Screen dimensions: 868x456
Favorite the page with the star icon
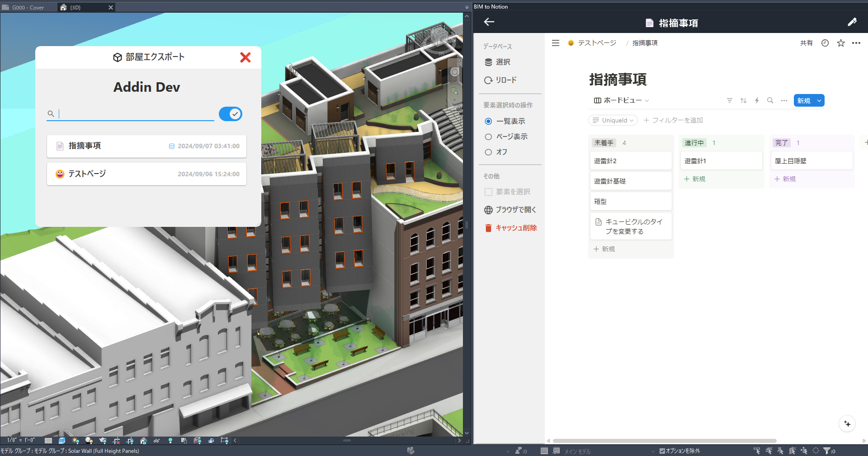click(x=841, y=43)
